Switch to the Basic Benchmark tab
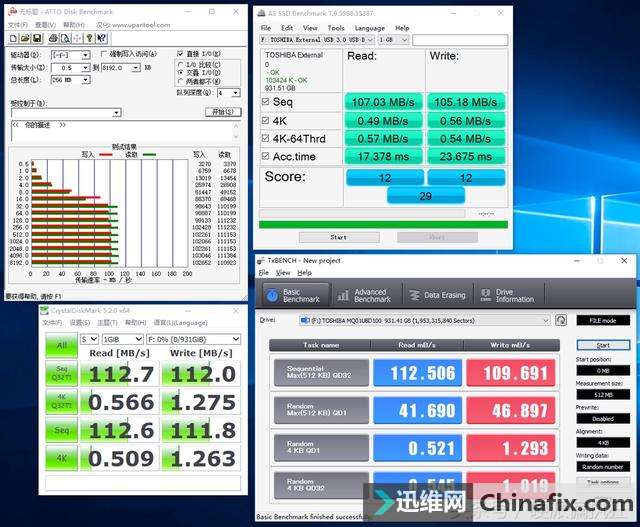Viewport: 640px width, 527px height. [x=295, y=296]
